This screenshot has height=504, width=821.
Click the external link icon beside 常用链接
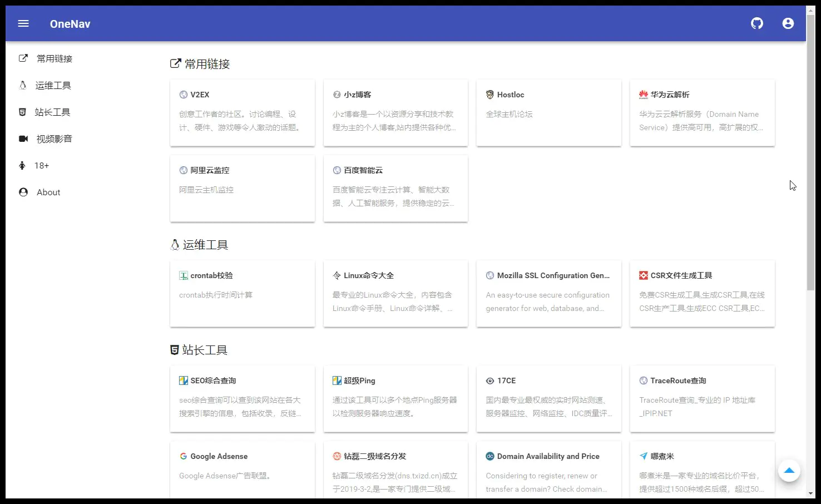coord(176,63)
